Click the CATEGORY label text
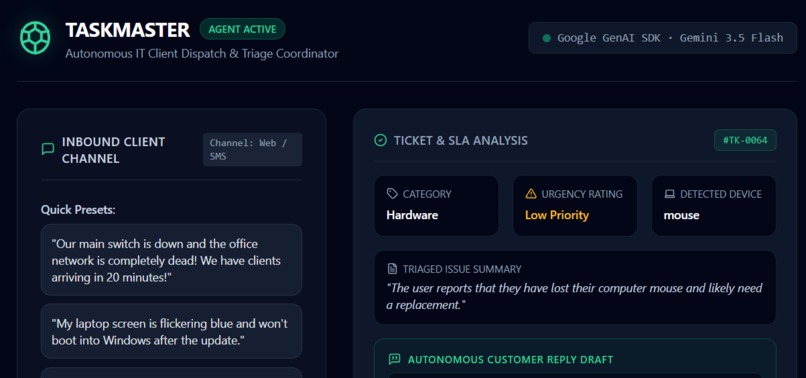The width and height of the screenshot is (806, 378). (427, 194)
